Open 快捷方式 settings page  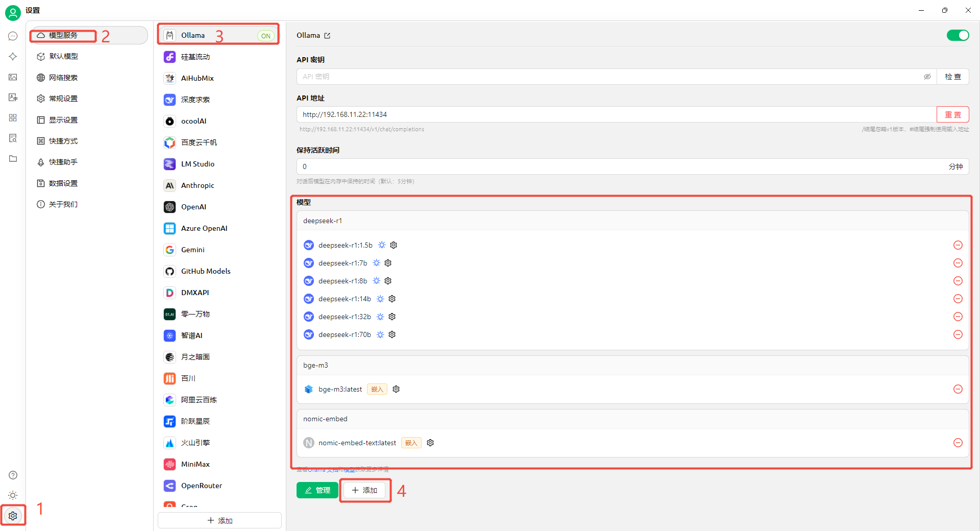[x=89, y=141]
